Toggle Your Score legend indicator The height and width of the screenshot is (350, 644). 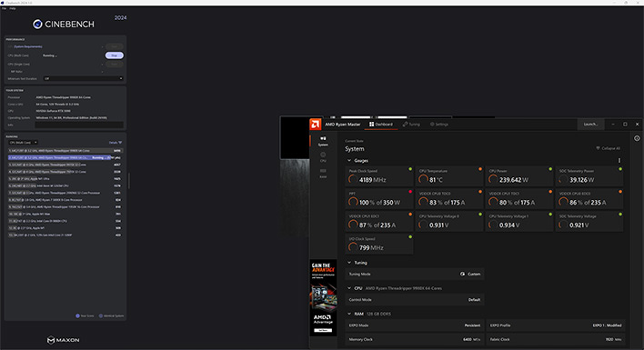tap(77, 316)
